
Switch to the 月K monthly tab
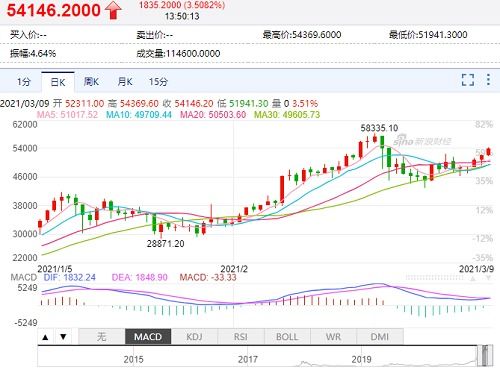pyautogui.click(x=125, y=82)
